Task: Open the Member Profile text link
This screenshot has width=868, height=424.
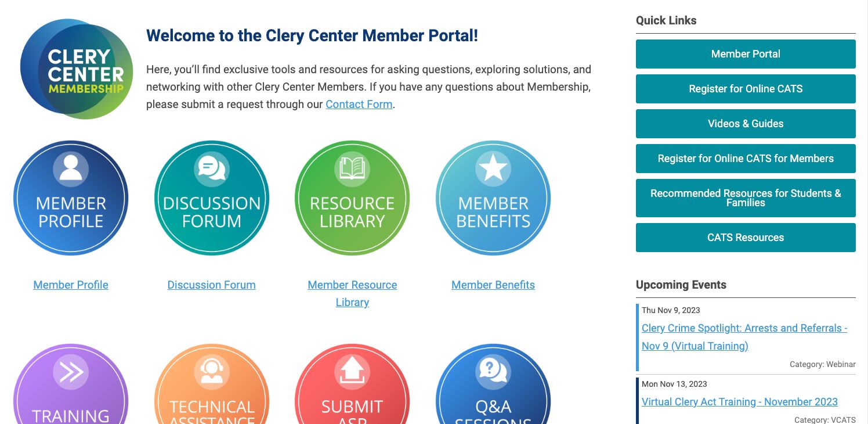Action: [x=71, y=285]
